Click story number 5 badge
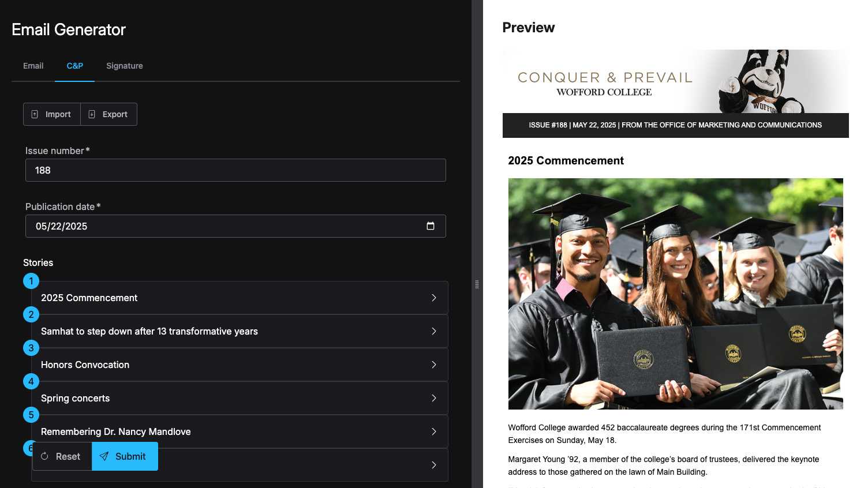This screenshot has height=488, width=868. tap(31, 415)
